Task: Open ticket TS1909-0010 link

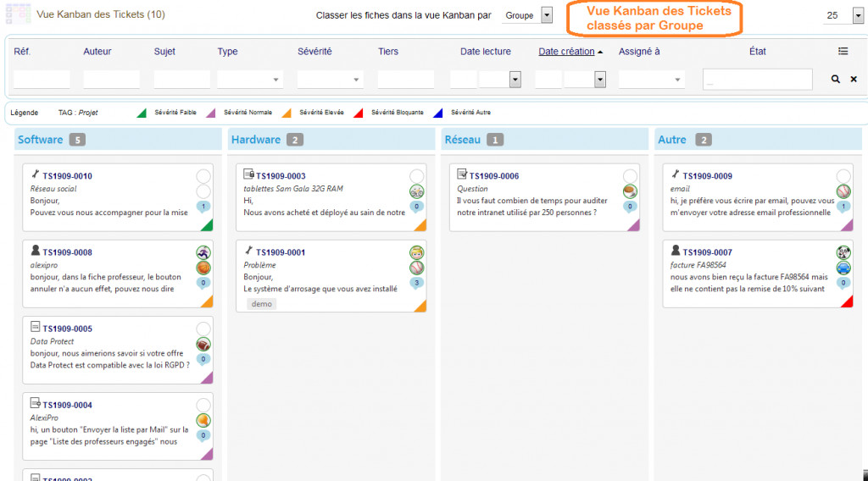Action: tap(68, 176)
